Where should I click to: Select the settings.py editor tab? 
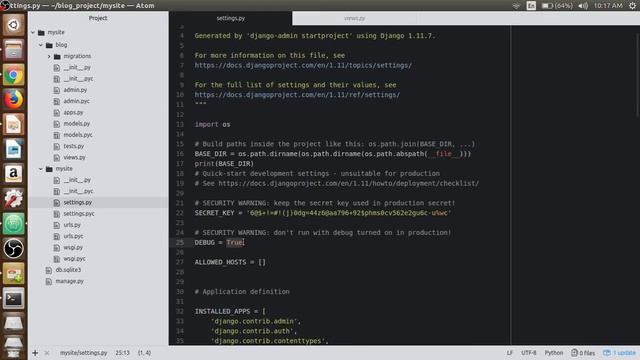coord(231,18)
